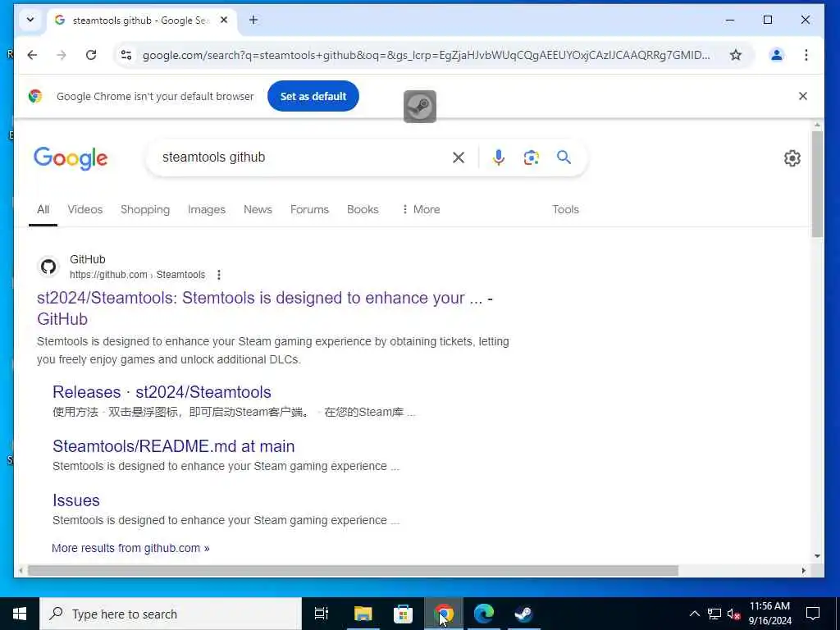Go back using the browser back arrow
The height and width of the screenshot is (630, 840).
[32, 55]
